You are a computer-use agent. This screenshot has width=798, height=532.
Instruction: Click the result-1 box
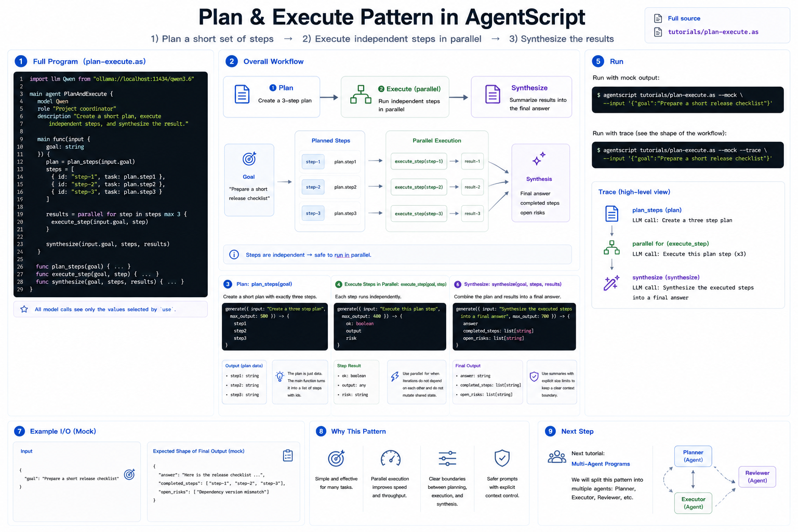click(472, 162)
